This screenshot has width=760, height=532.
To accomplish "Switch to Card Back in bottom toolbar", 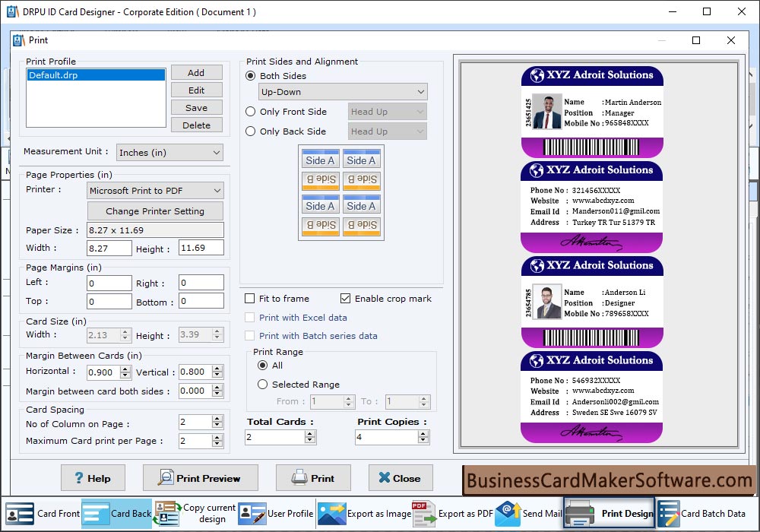I will [x=117, y=514].
